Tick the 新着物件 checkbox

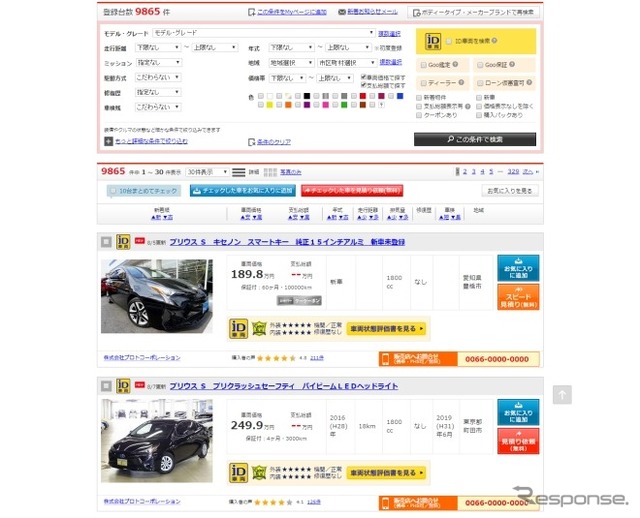pos(419,98)
